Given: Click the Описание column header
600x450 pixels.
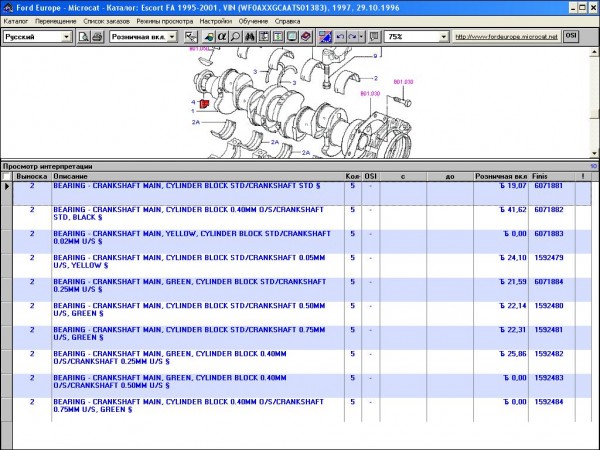Looking at the screenshot, I should coord(198,176).
